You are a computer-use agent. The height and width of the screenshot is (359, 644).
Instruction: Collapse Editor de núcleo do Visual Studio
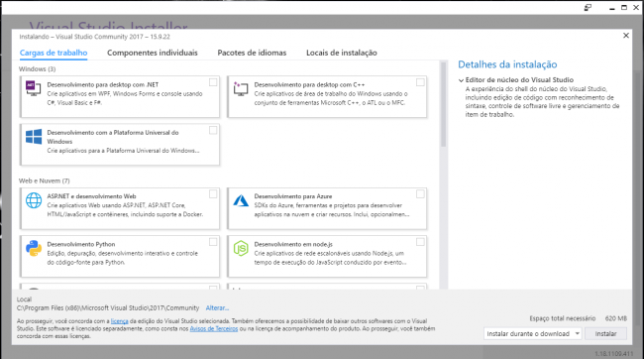pyautogui.click(x=461, y=80)
